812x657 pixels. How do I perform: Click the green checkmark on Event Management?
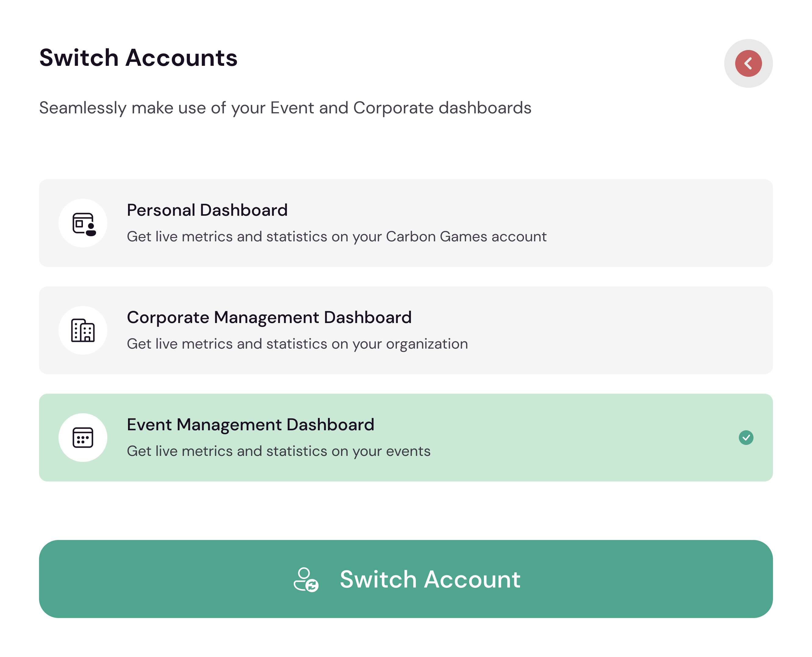click(746, 438)
